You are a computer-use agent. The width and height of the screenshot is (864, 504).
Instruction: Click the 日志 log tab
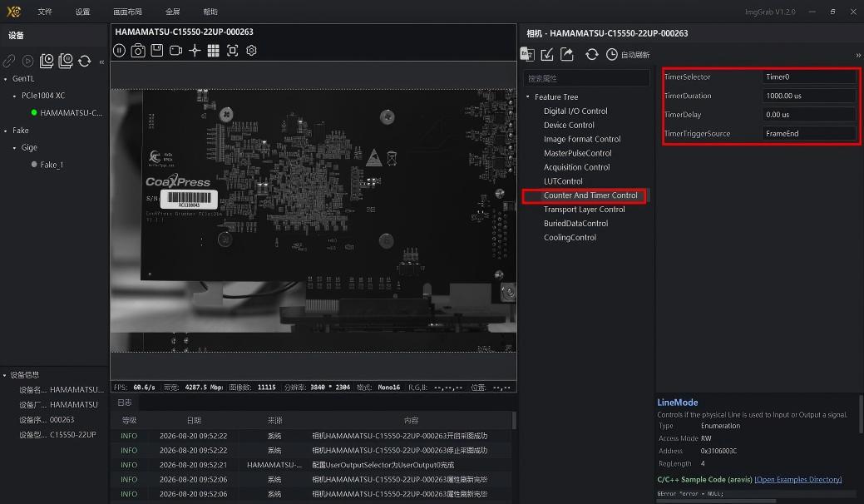(x=125, y=403)
